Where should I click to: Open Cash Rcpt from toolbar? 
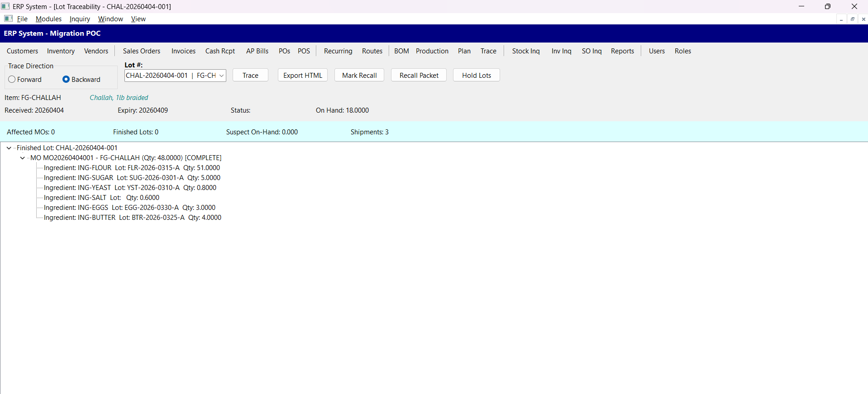tap(220, 51)
